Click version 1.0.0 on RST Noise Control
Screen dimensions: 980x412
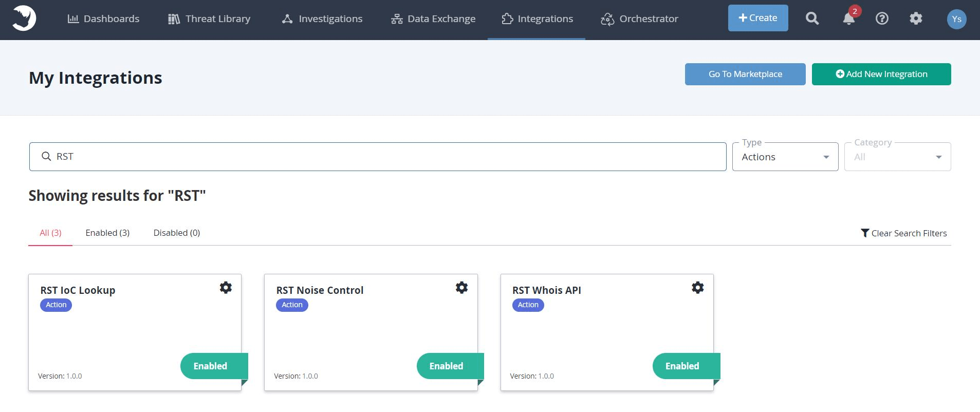pyautogui.click(x=296, y=376)
